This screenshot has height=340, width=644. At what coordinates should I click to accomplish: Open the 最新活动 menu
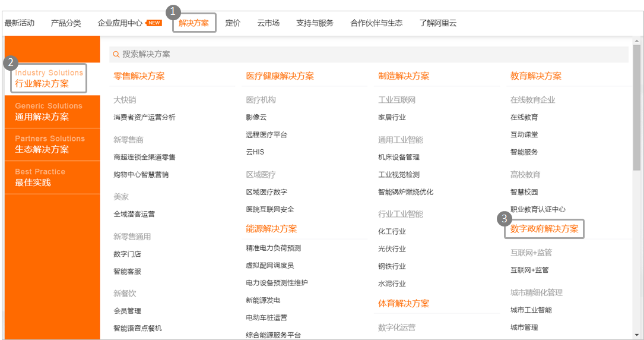coord(20,23)
